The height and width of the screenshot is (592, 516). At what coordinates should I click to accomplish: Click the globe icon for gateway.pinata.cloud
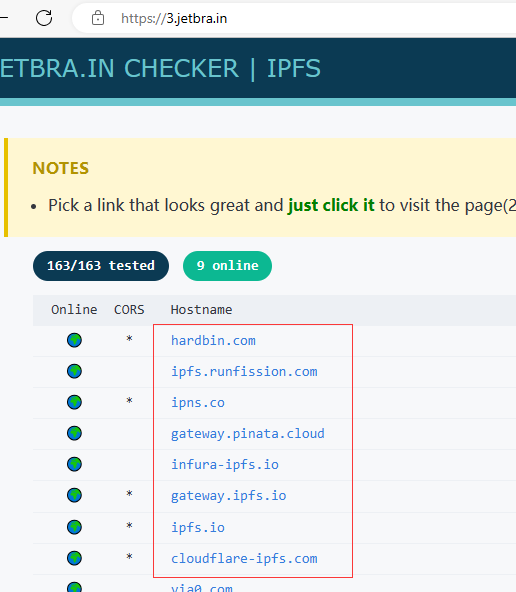[74, 433]
